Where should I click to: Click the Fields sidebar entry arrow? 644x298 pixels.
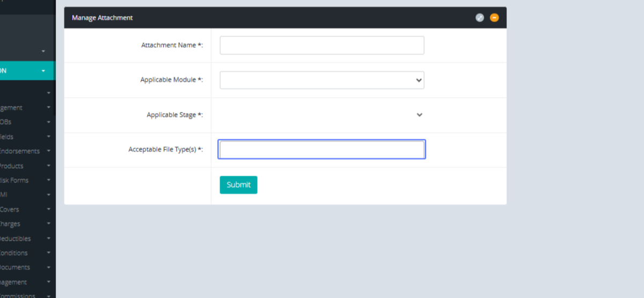(49, 137)
